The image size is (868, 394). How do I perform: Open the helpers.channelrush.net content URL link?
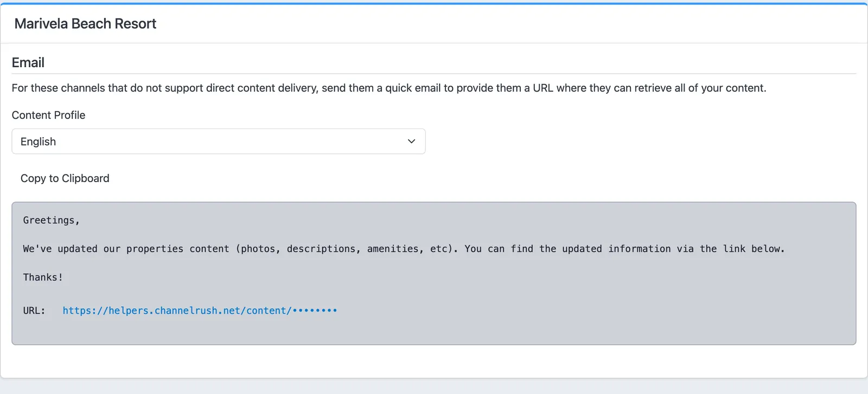coord(200,311)
